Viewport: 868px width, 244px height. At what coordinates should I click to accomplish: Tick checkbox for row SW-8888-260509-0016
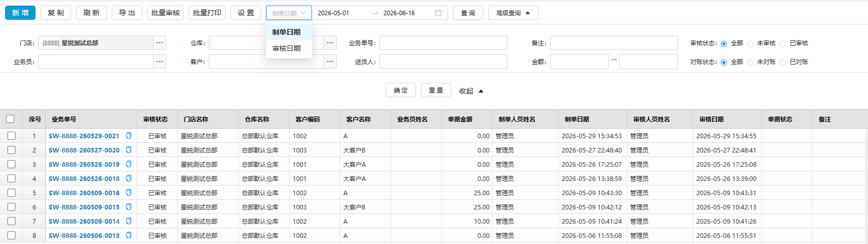(x=11, y=193)
